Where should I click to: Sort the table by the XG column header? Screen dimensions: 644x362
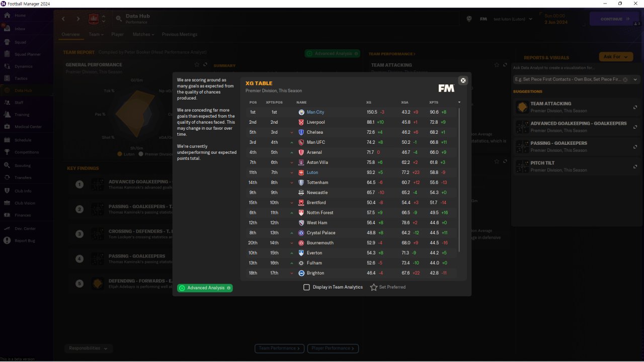(369, 103)
